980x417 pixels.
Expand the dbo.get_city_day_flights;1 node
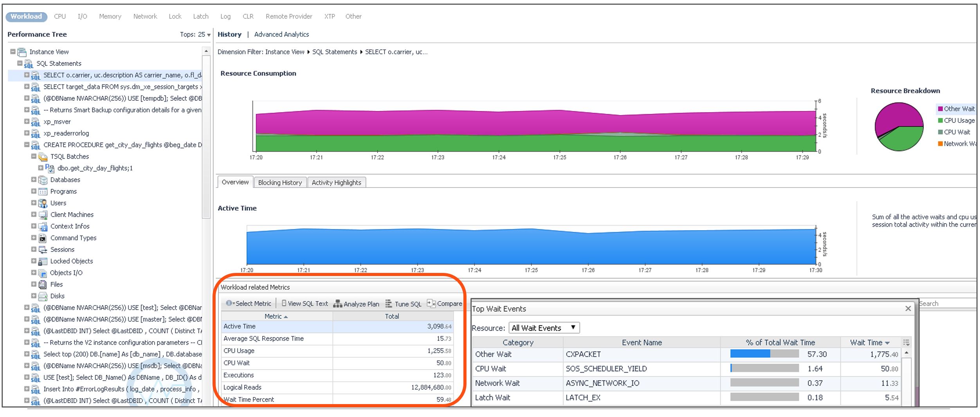pyautogui.click(x=41, y=168)
